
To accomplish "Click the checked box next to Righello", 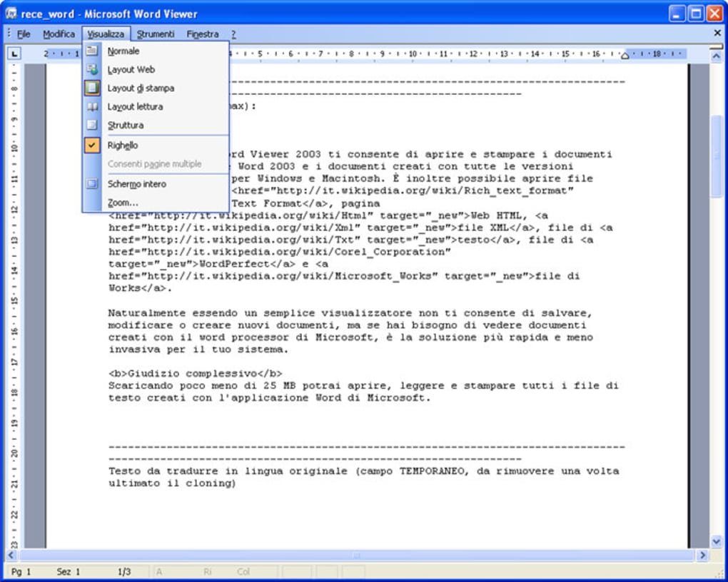I will 91,145.
